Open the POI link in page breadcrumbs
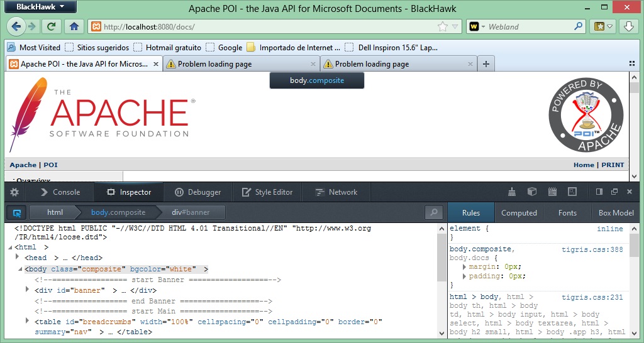Screen dimensions: 644x343 click(x=50, y=165)
